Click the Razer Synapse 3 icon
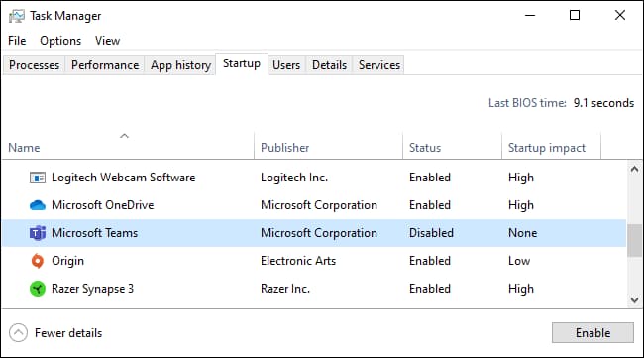The width and height of the screenshot is (644, 358). 38,289
